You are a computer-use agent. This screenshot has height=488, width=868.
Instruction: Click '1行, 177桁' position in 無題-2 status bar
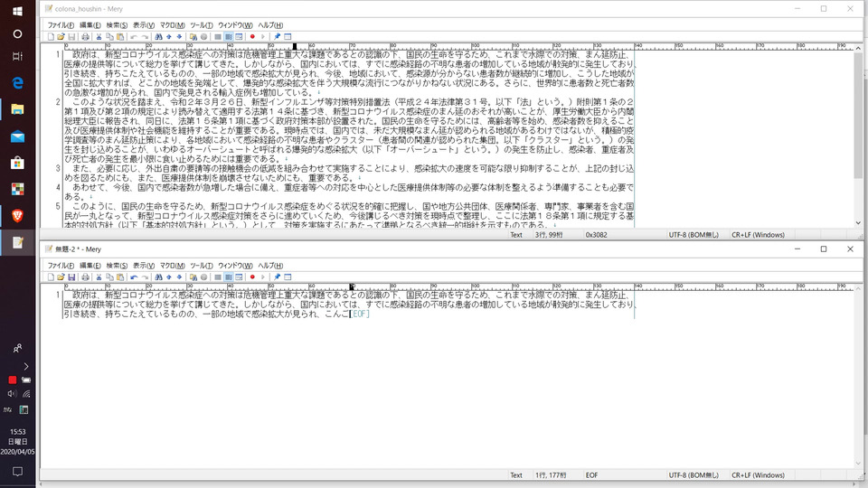(x=551, y=475)
